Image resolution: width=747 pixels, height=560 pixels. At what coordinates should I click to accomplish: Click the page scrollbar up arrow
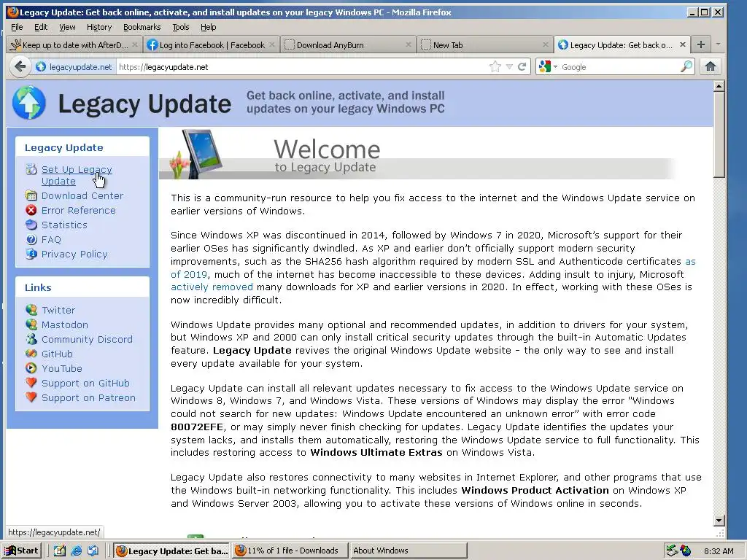[x=719, y=86]
